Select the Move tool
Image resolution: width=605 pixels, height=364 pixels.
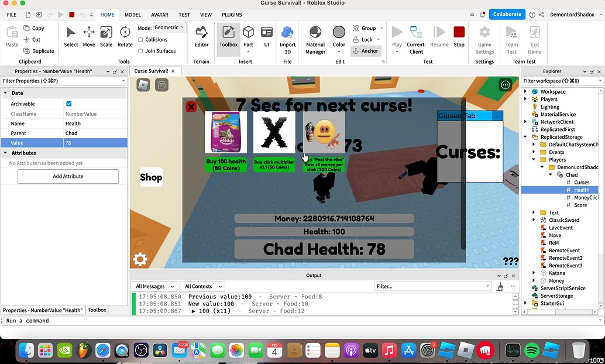pos(88,36)
